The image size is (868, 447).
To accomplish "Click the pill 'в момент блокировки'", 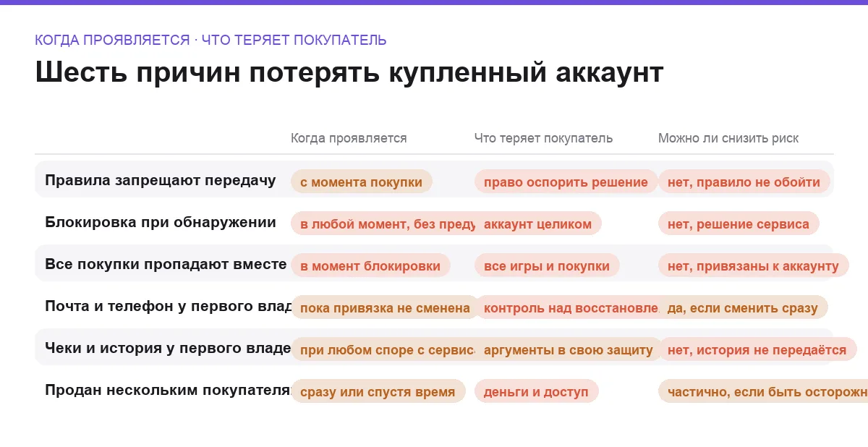I will click(370, 265).
